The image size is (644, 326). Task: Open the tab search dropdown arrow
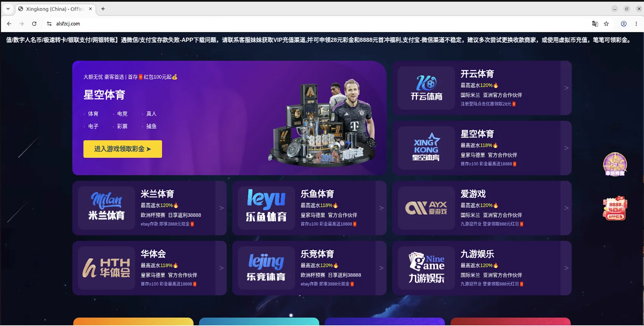tap(8, 9)
